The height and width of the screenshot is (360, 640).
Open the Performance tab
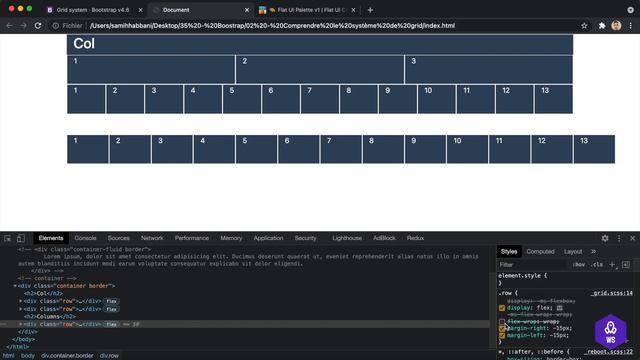191,238
